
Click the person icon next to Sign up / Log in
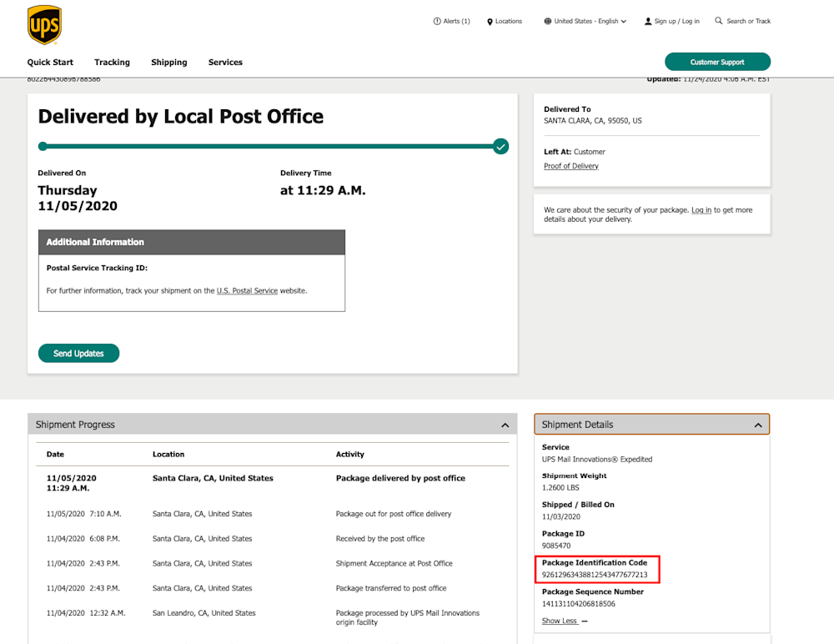pos(648,22)
